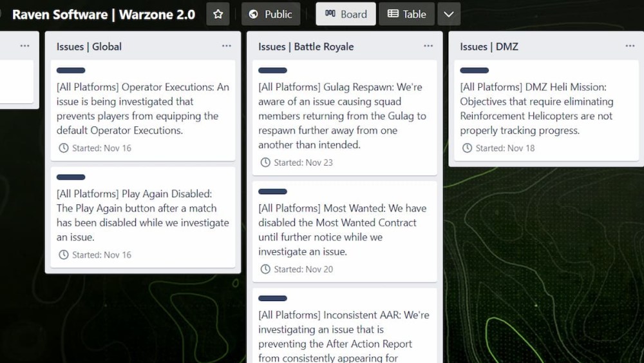Open the Gulag Respawn issue card

point(344,116)
